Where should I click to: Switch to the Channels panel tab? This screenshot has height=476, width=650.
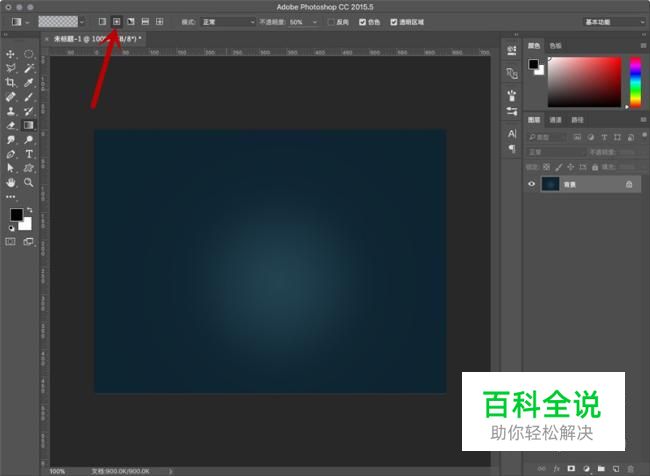[555, 120]
